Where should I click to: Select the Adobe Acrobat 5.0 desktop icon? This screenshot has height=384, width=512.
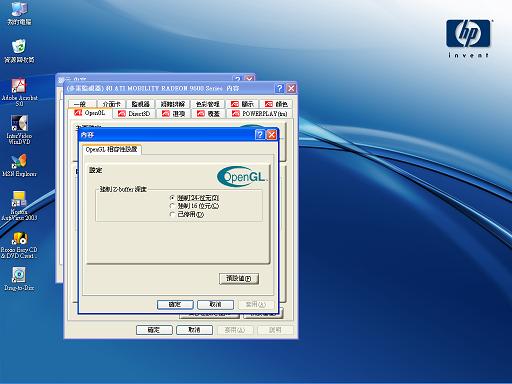pos(19,92)
